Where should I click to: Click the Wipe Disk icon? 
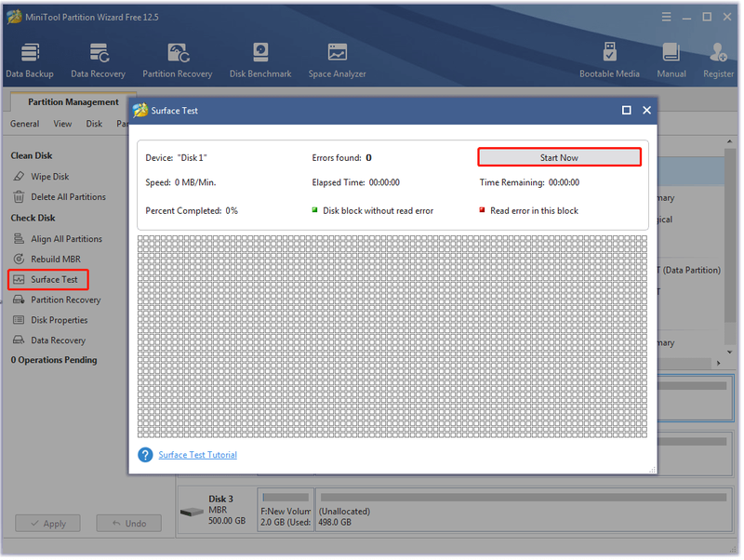tap(19, 177)
